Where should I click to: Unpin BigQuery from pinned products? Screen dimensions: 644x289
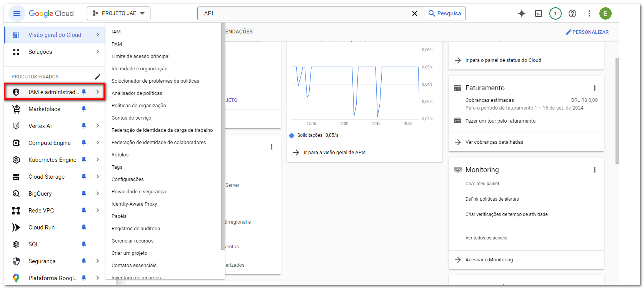(84, 194)
